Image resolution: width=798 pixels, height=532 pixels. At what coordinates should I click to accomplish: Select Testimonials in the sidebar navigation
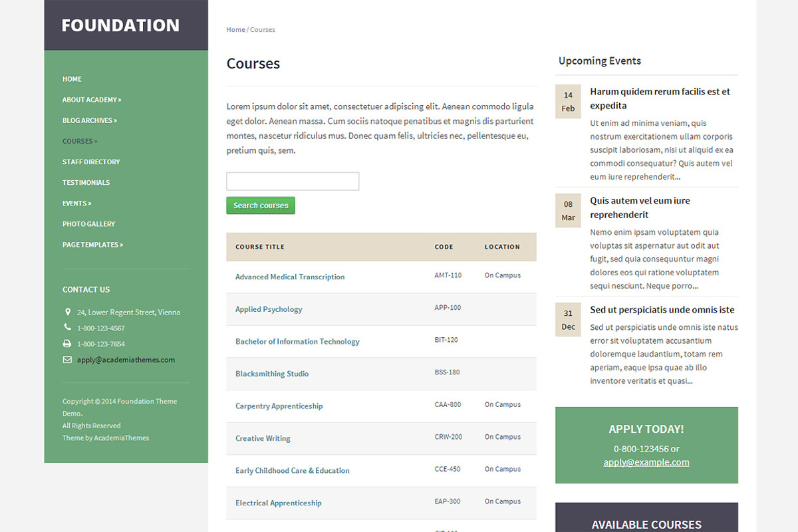[86, 182]
